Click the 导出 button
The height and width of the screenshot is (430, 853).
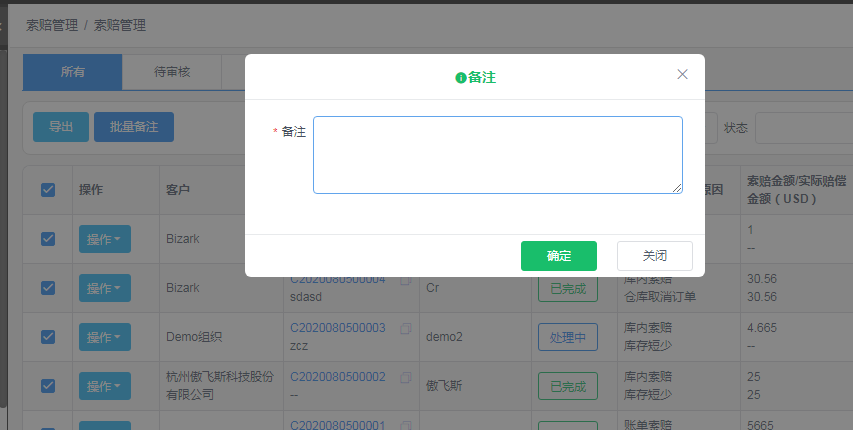coord(60,127)
